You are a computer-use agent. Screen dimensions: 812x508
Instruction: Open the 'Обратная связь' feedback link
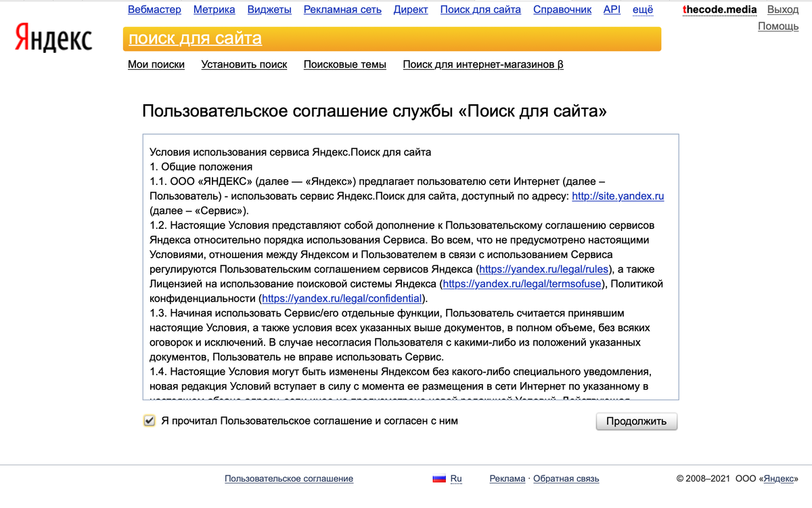click(566, 479)
